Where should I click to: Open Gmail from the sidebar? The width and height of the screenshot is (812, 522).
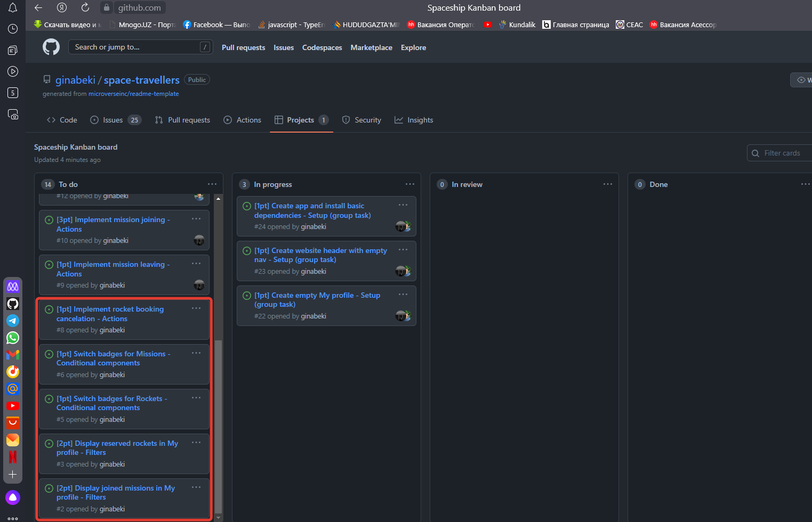tap(13, 355)
